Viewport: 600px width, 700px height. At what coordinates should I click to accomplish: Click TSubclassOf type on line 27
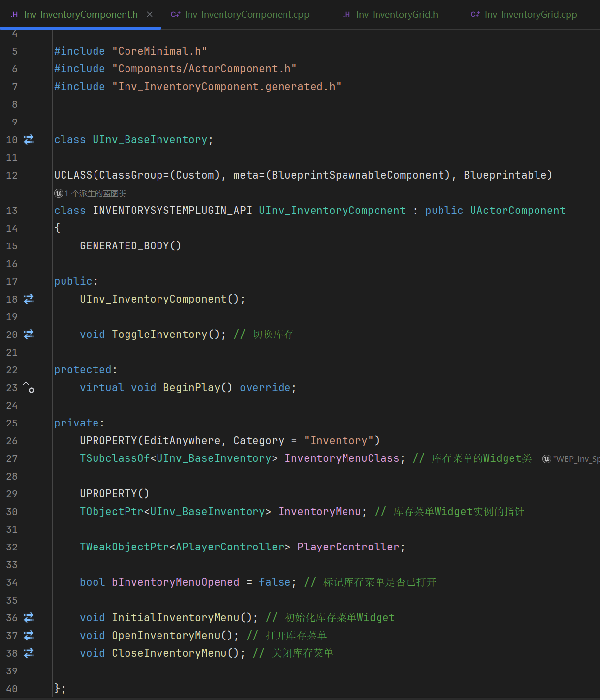[x=115, y=458]
